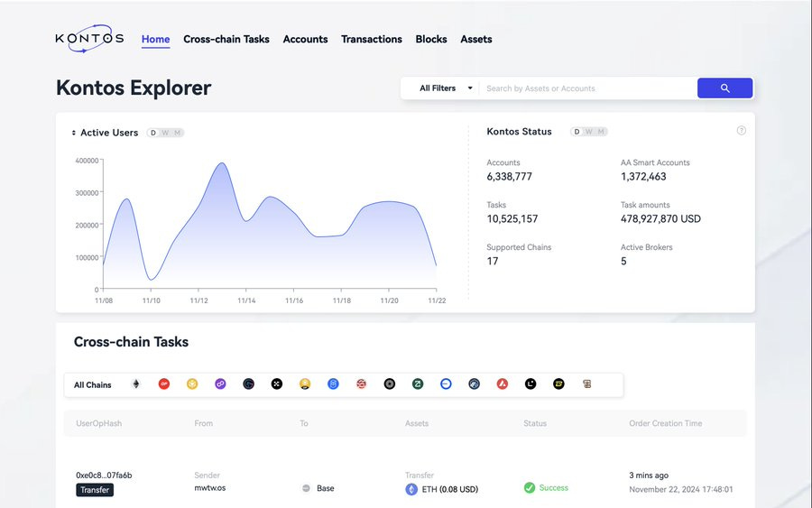Screen dimensions: 812x508
Task: Click the Task amounts 478,927,870 USD
Action: point(660,219)
